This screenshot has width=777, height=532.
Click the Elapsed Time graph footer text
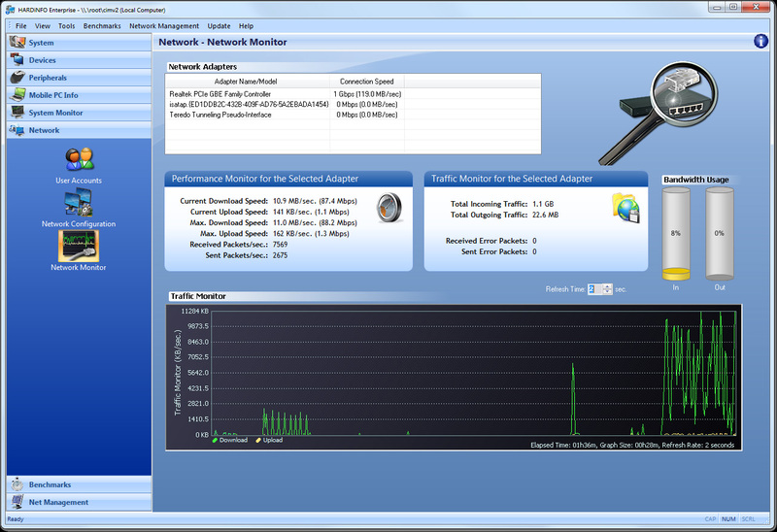632,445
